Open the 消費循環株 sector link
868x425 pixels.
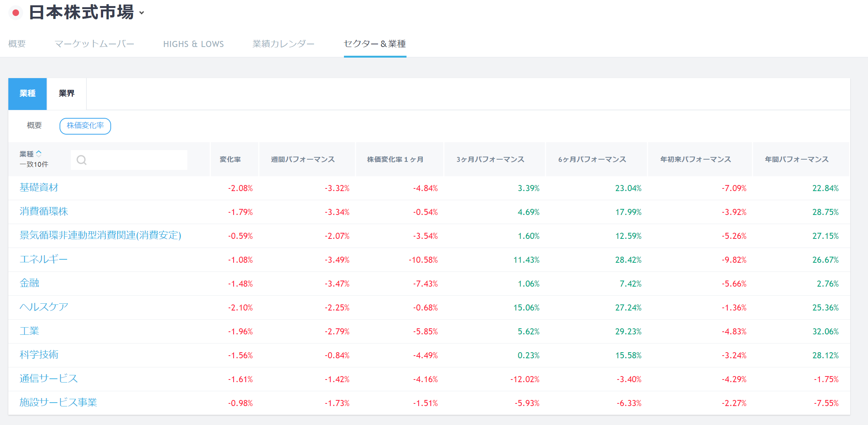coord(44,212)
